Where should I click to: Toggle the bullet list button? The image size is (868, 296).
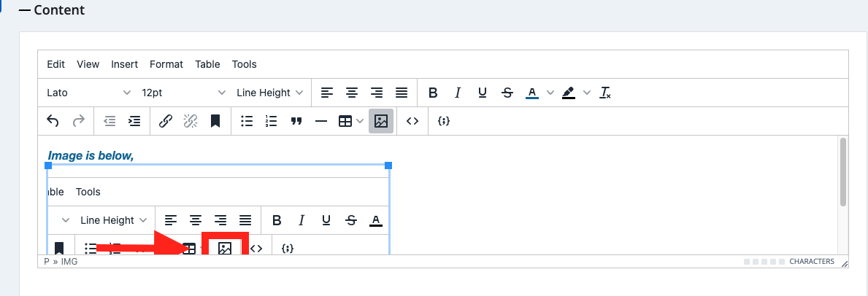[247, 122]
